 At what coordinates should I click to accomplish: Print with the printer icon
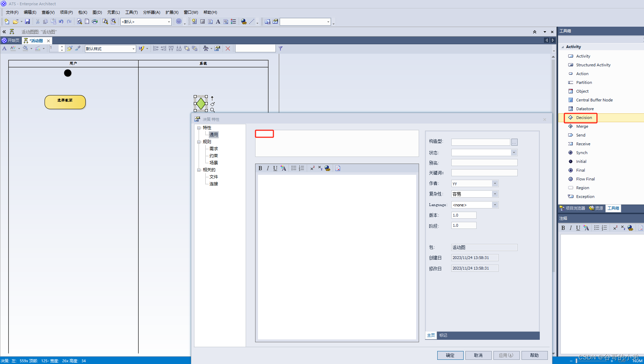tap(95, 21)
